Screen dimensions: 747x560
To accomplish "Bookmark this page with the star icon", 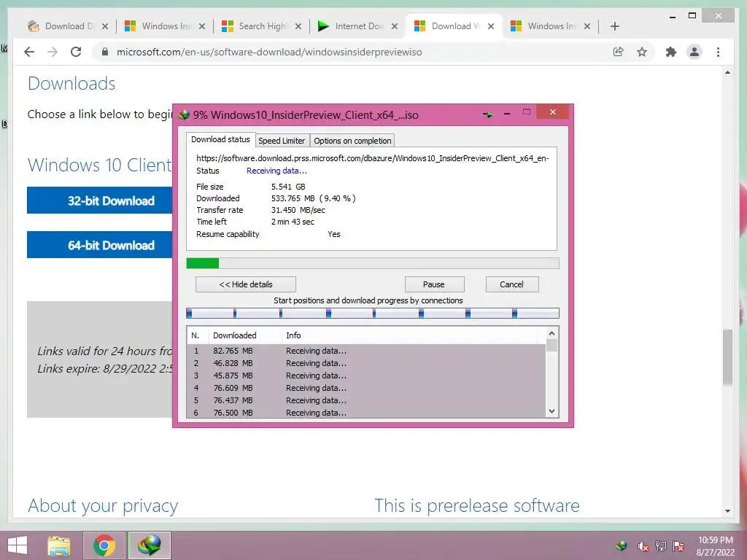I will tap(642, 52).
